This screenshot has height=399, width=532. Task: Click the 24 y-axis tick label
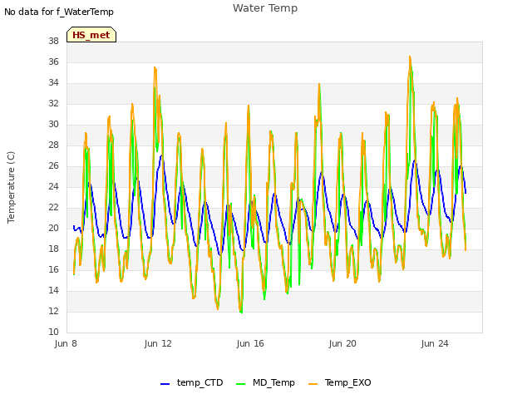click(53, 186)
